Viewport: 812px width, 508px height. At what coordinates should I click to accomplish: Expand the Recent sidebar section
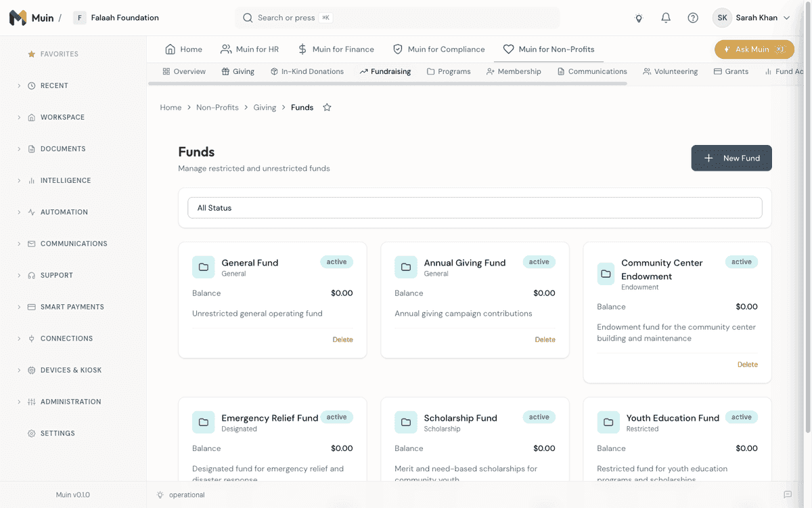[19, 86]
